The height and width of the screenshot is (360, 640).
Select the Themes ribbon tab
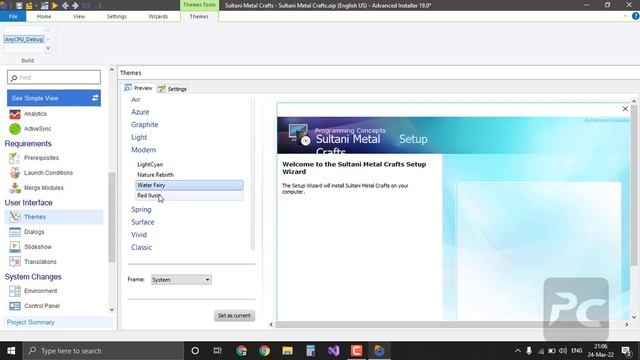click(x=199, y=16)
